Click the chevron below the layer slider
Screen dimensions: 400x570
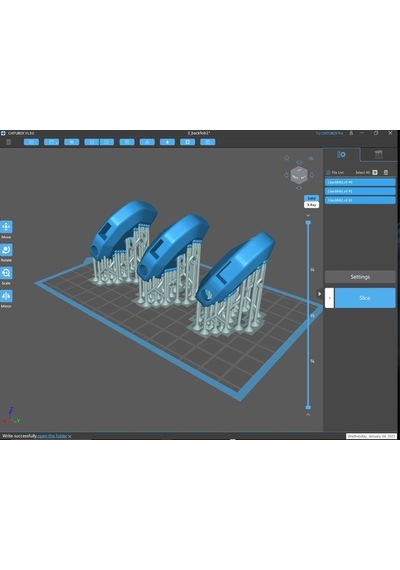point(308,414)
